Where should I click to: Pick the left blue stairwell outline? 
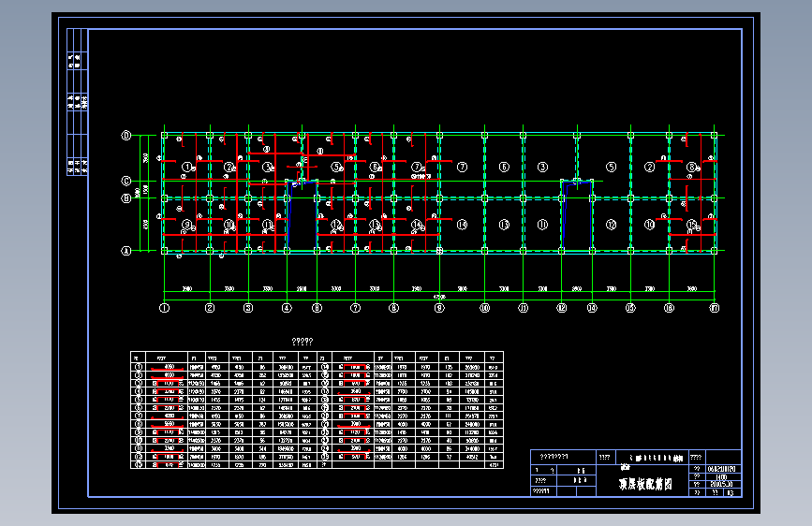(303, 215)
